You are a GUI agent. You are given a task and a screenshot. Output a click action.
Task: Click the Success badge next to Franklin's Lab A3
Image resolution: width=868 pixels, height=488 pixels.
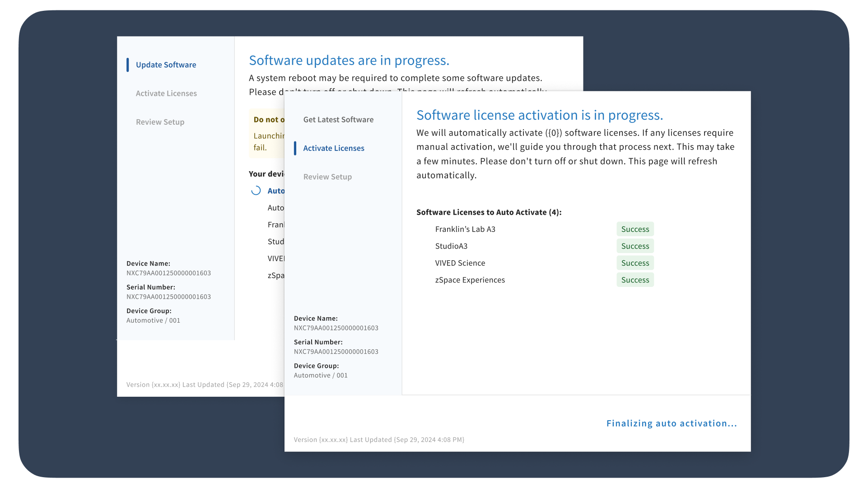635,229
